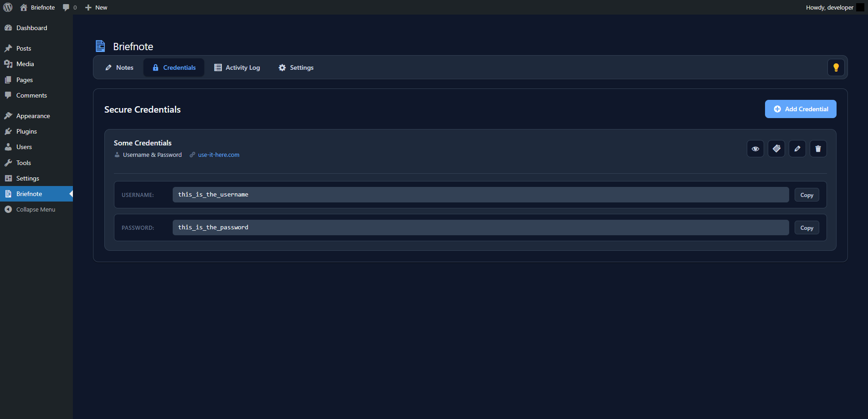Open the Comments bubble in the admin bar
The height and width of the screenshot is (419, 868).
click(x=67, y=7)
